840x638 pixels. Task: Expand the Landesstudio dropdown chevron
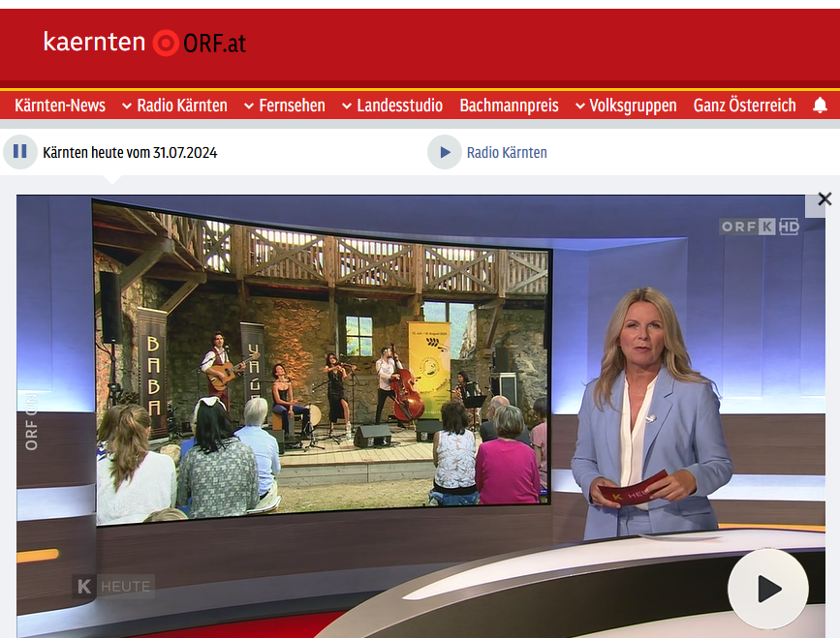click(x=347, y=106)
